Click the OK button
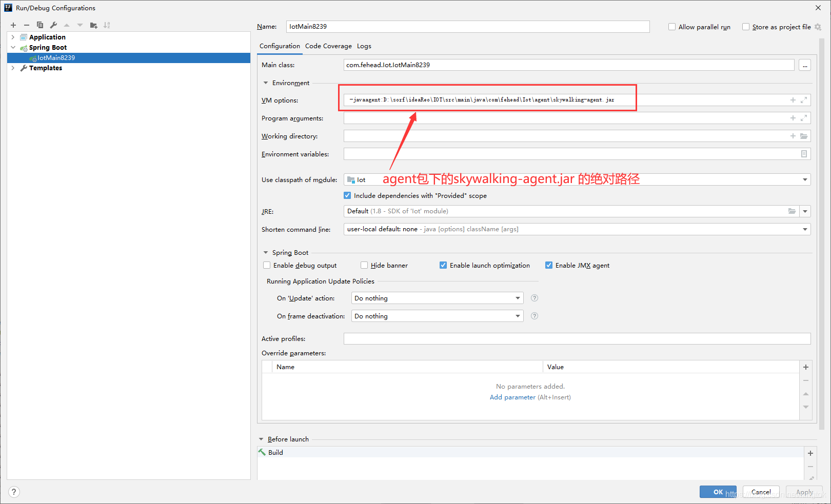The width and height of the screenshot is (831, 504). tap(718, 492)
